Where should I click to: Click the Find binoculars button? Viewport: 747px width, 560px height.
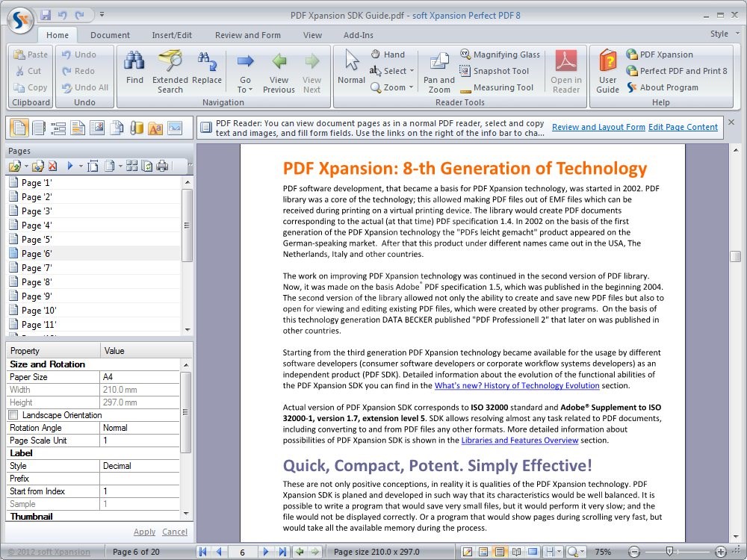coord(134,68)
